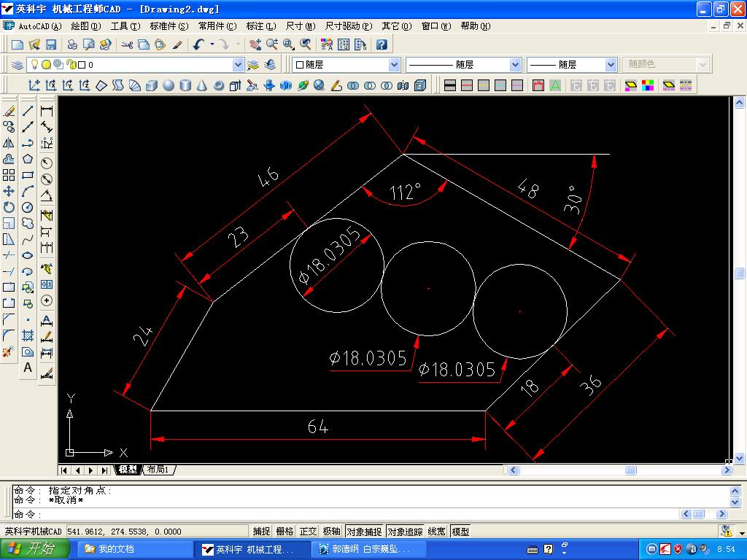Click the Zoom Realtime magnifier icon
The width and height of the screenshot is (747, 560).
tap(272, 44)
